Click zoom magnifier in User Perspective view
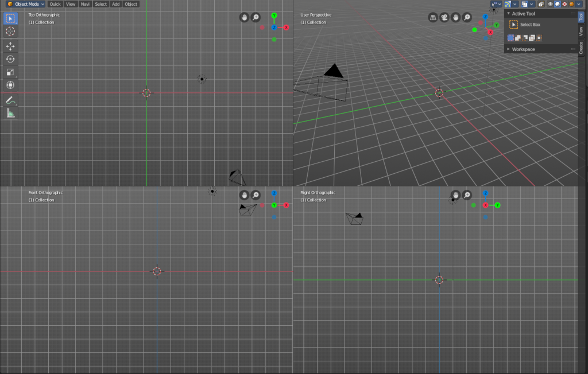588x374 pixels. coord(466,17)
